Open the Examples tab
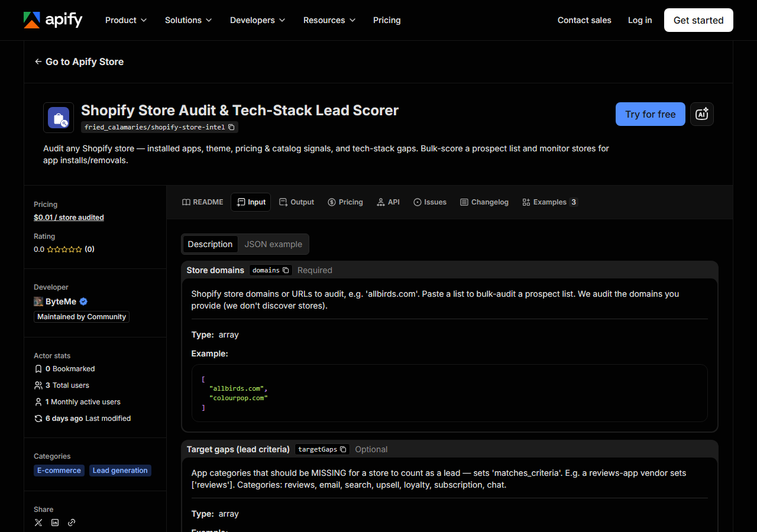The height and width of the screenshot is (532, 757). (550, 202)
